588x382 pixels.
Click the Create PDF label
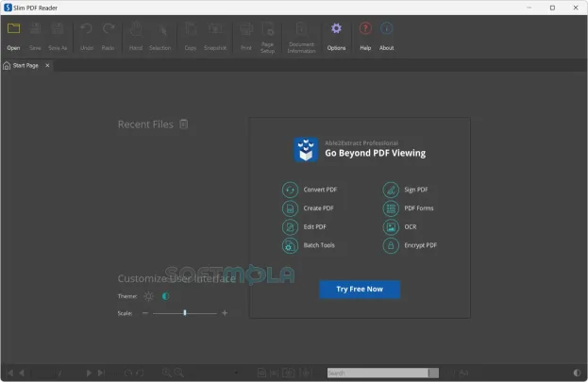click(x=318, y=208)
